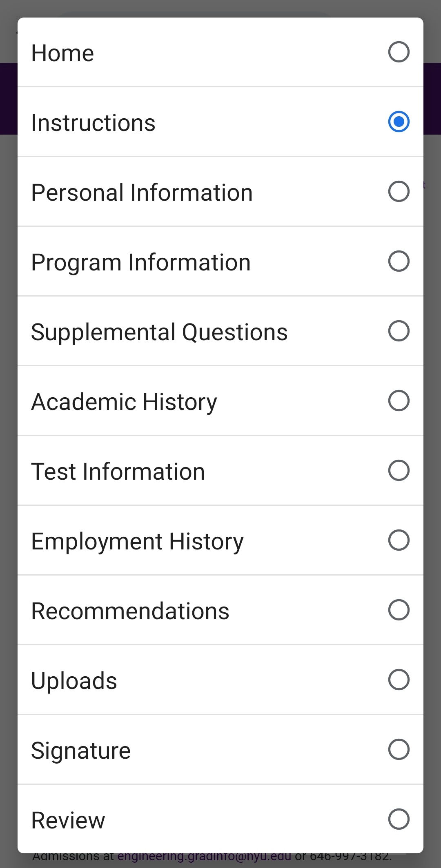
Task: Select the Academic History radio button
Action: tap(399, 401)
